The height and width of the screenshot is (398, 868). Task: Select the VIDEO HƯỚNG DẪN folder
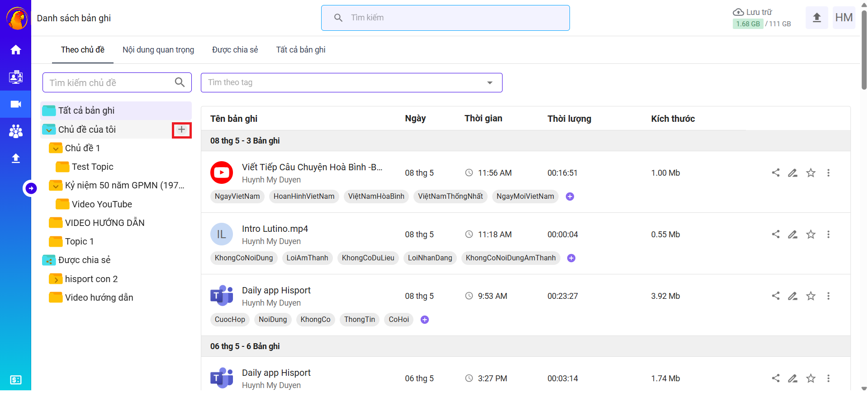pyautogui.click(x=104, y=223)
